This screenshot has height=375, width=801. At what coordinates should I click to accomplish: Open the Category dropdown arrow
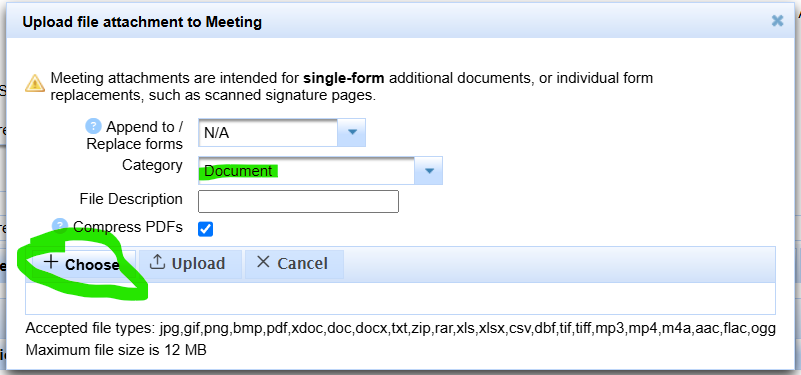pos(429,171)
